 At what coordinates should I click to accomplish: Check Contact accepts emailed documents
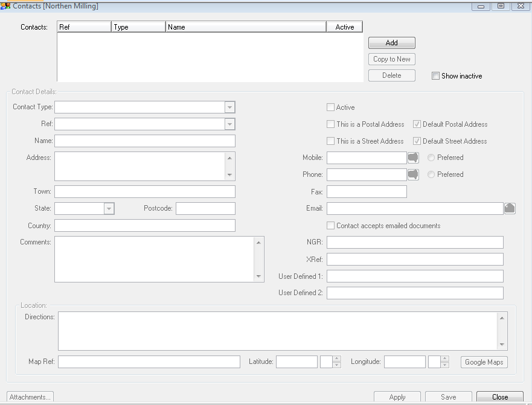[x=330, y=226]
